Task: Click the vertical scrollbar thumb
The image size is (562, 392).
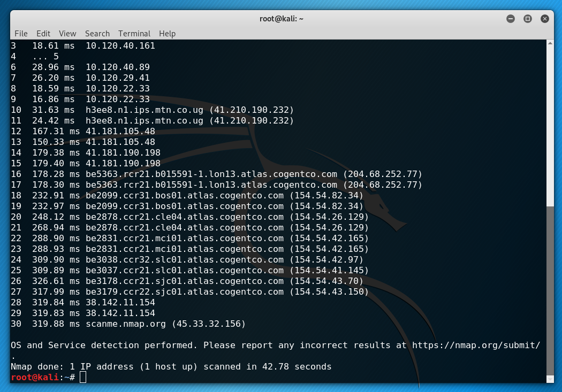Action: click(x=550, y=290)
